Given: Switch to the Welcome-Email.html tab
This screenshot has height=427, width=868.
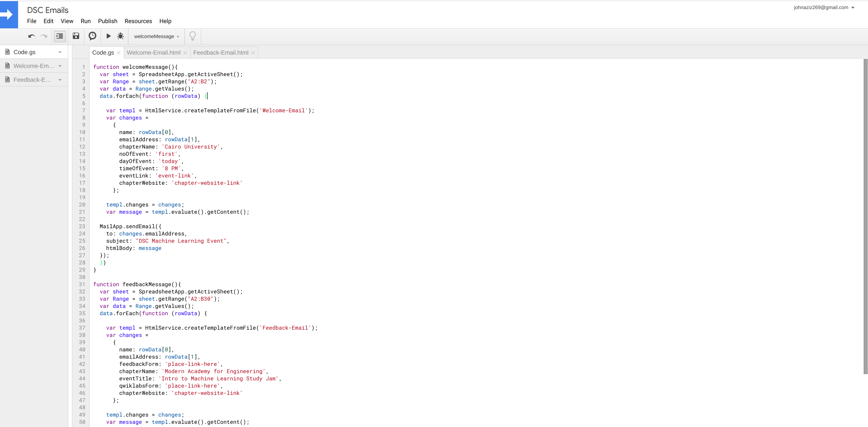Looking at the screenshot, I should point(154,53).
